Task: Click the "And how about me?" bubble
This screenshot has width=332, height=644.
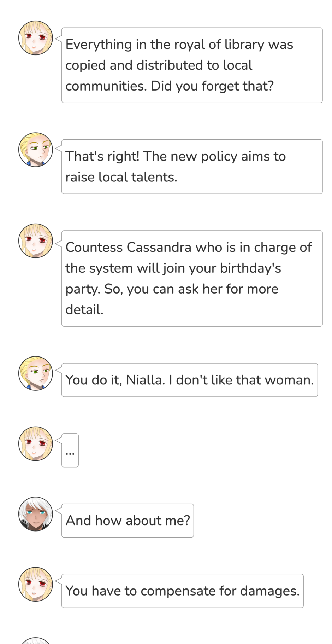Action: click(128, 521)
